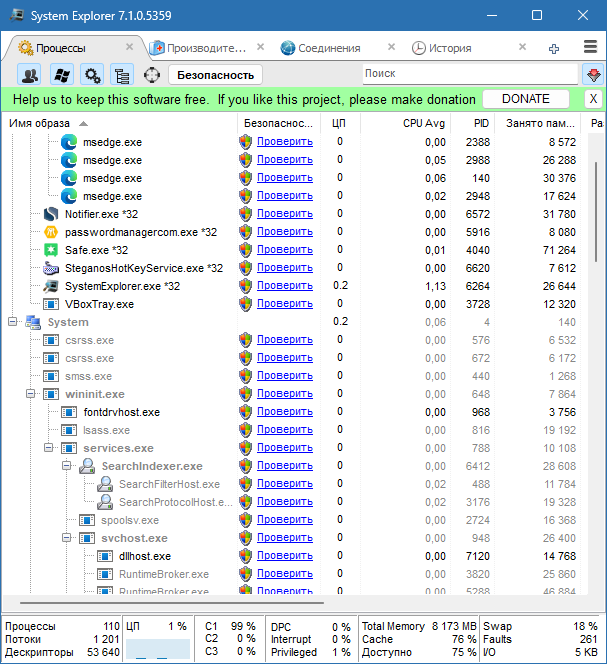Show services gear icon in toolbar
Viewport: 607px width, 664px height.
[x=92, y=75]
